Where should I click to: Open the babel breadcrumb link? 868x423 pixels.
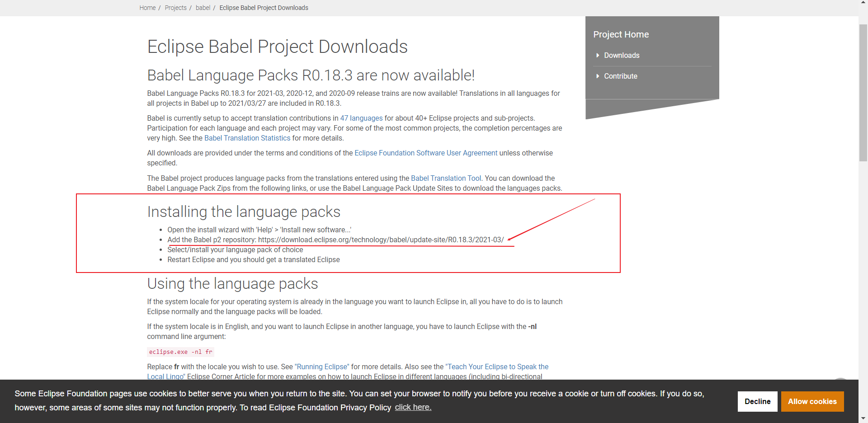coord(203,8)
